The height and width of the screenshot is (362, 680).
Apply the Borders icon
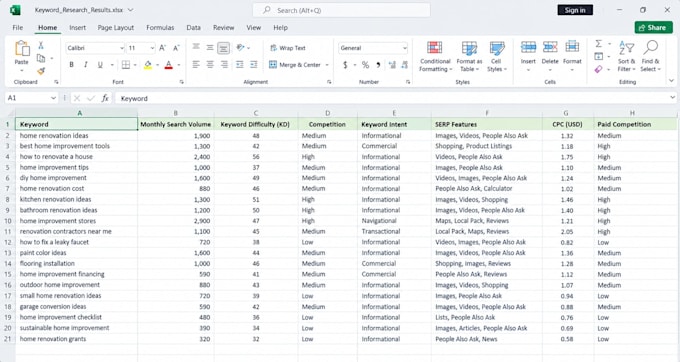[126, 65]
